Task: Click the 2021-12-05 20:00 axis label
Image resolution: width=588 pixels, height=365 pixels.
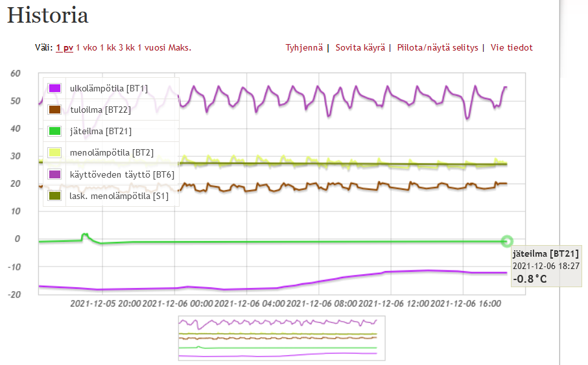Action: (106, 303)
